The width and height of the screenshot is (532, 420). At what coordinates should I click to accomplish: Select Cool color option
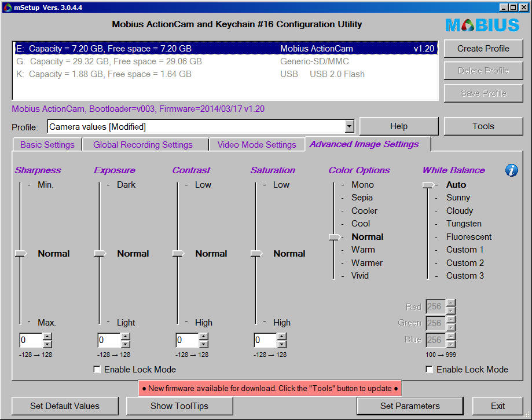coord(361,224)
